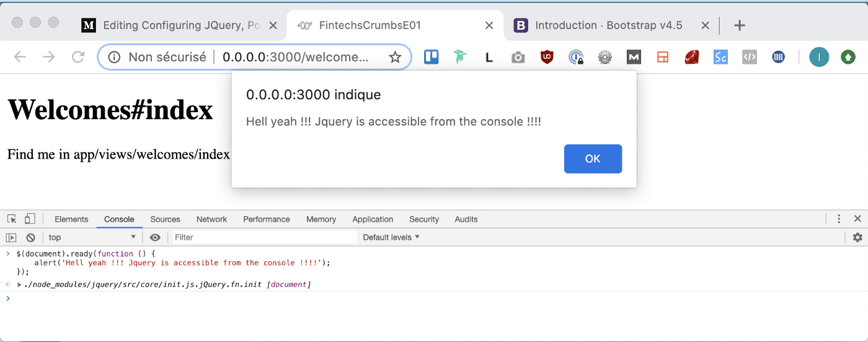Activate the inspect element picker tool
The image size is (868, 342).
pyautogui.click(x=12, y=219)
